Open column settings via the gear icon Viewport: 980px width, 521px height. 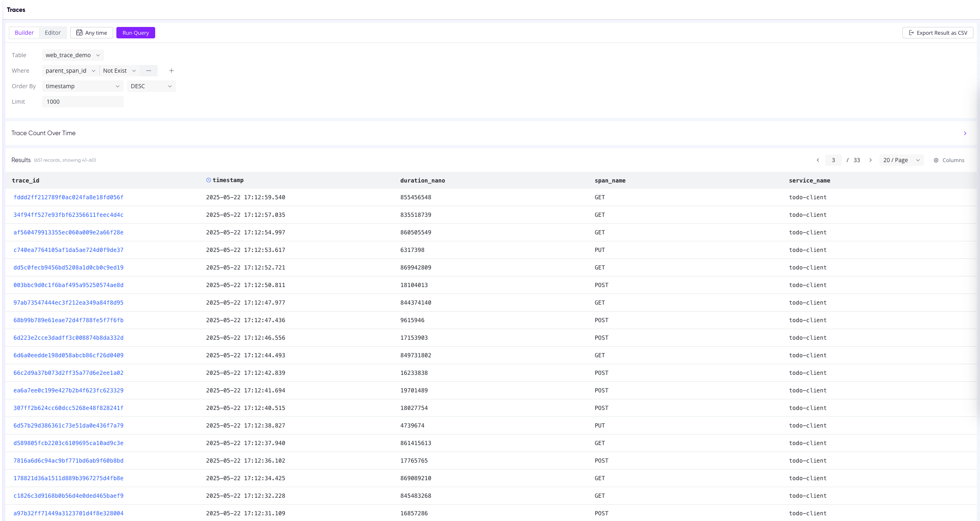pyautogui.click(x=936, y=160)
